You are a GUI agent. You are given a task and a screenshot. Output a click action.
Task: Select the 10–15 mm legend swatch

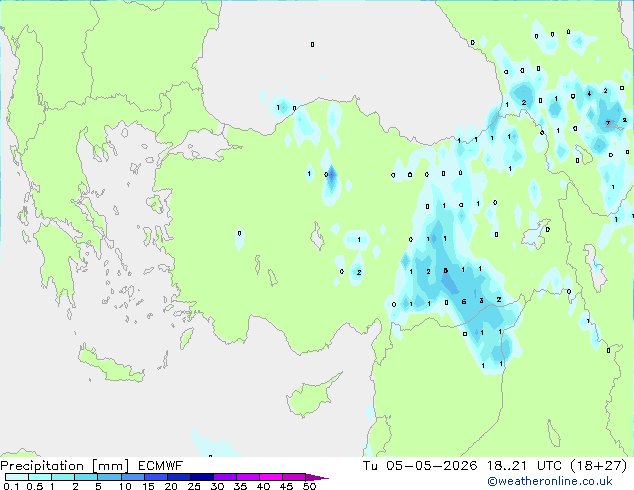(132, 477)
